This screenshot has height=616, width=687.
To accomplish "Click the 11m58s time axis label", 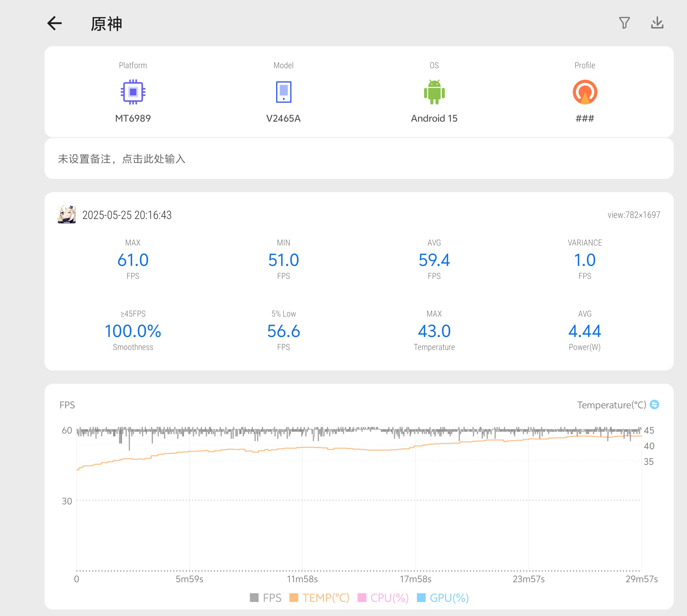I will (302, 579).
